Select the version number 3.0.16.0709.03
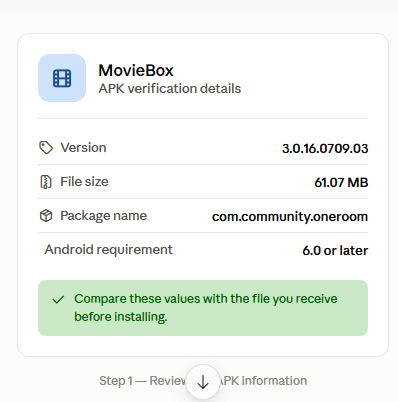Viewport: 398px width, 402px height. click(325, 148)
